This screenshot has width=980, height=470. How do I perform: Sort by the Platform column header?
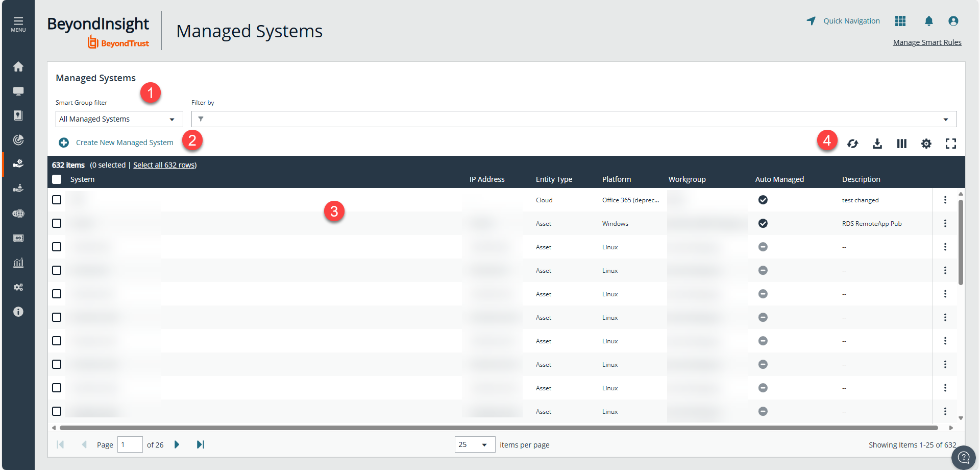[x=617, y=179]
